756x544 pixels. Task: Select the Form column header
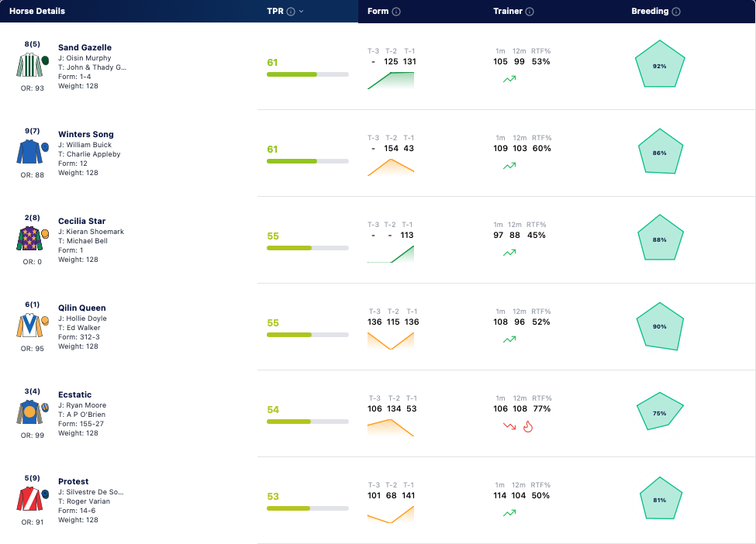click(x=378, y=11)
